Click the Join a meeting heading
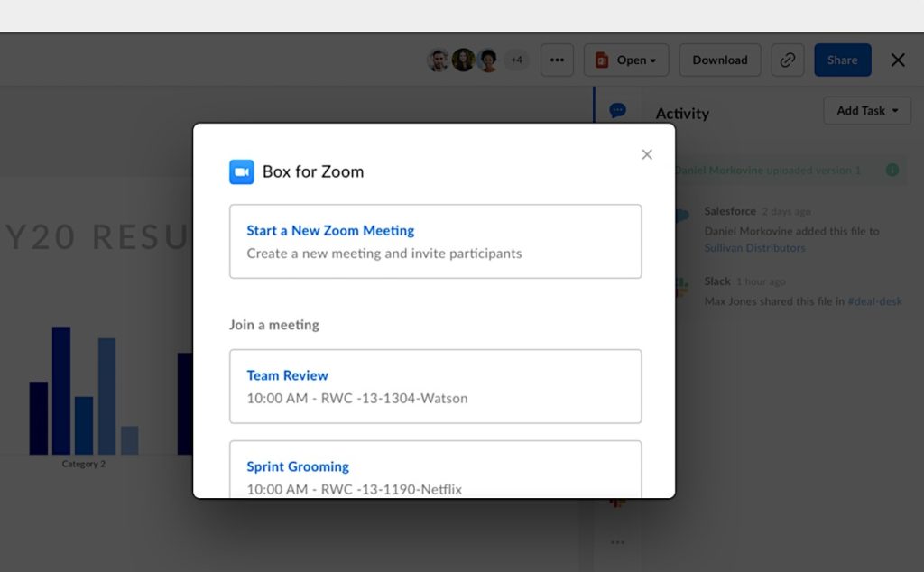924x572 pixels. pyautogui.click(x=274, y=325)
